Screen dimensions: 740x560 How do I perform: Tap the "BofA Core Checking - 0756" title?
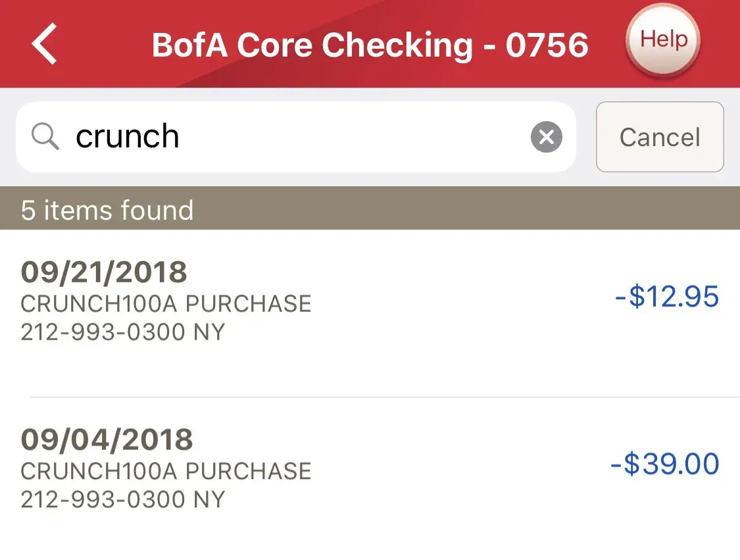[x=370, y=45]
